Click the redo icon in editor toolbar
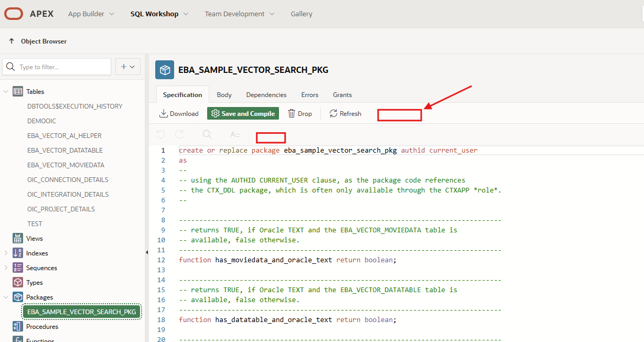The image size is (644, 342). click(x=179, y=135)
